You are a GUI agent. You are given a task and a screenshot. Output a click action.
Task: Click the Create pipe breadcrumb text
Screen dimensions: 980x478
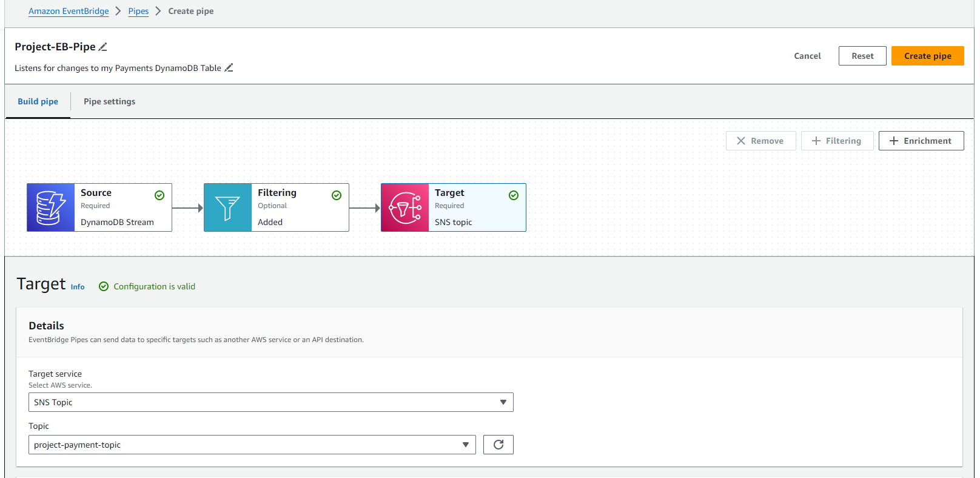[190, 11]
